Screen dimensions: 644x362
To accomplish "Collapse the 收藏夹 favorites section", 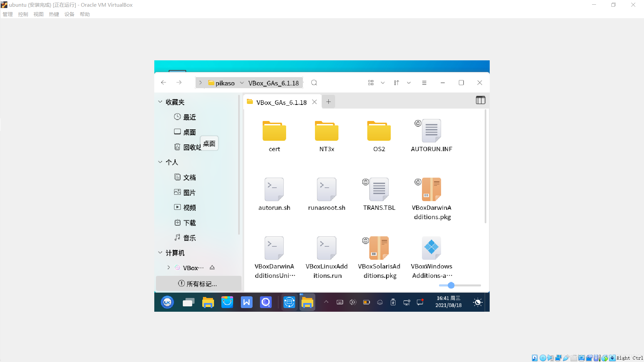I will pos(160,102).
